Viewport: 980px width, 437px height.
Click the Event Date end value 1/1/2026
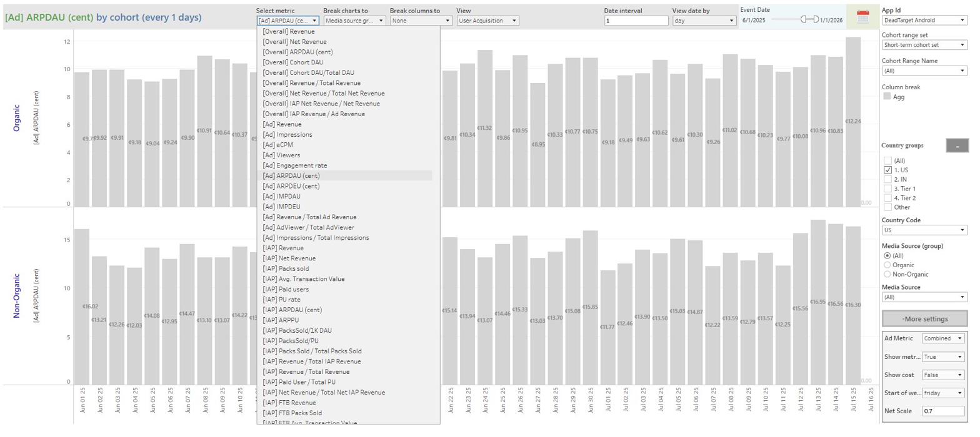(831, 21)
